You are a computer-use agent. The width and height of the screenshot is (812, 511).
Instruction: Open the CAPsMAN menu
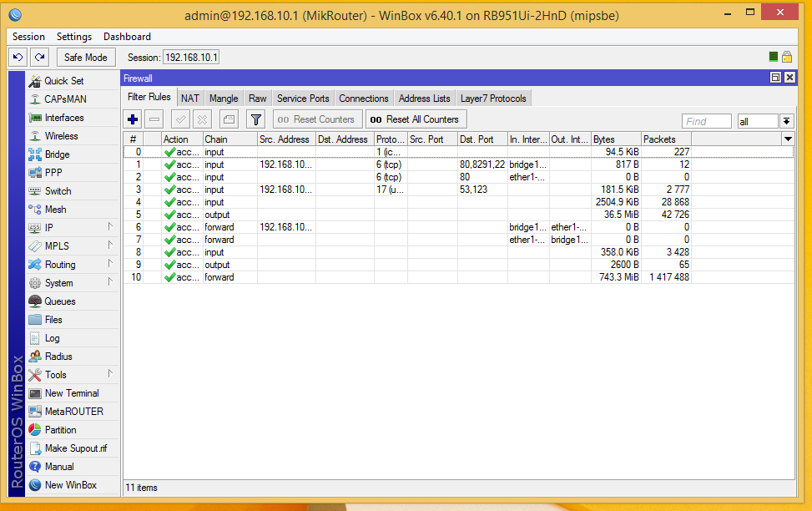[x=73, y=99]
